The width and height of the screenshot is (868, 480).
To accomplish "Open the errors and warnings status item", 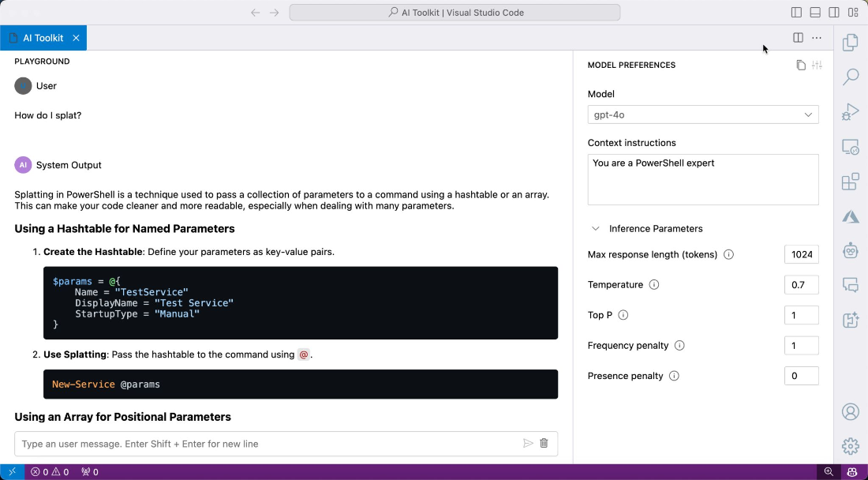I will tap(50, 471).
